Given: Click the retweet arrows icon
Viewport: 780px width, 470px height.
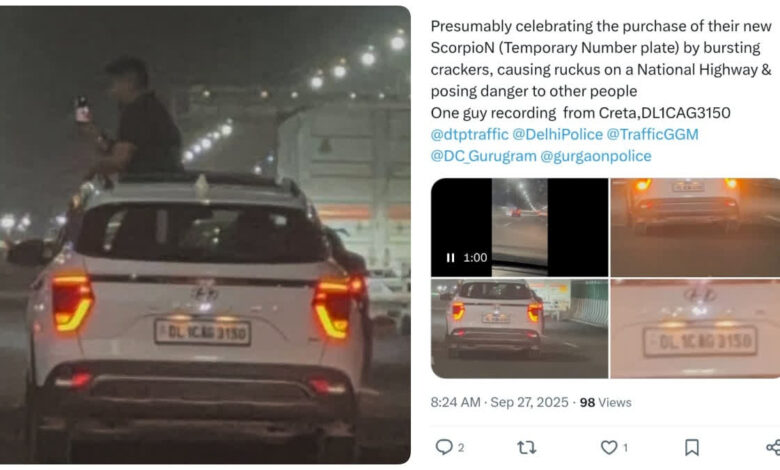Looking at the screenshot, I should [x=526, y=447].
